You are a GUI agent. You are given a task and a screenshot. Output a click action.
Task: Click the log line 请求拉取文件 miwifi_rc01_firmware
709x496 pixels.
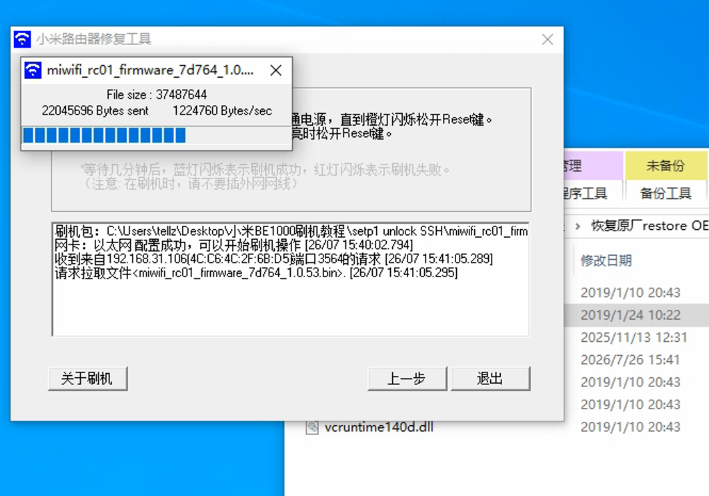coord(256,273)
